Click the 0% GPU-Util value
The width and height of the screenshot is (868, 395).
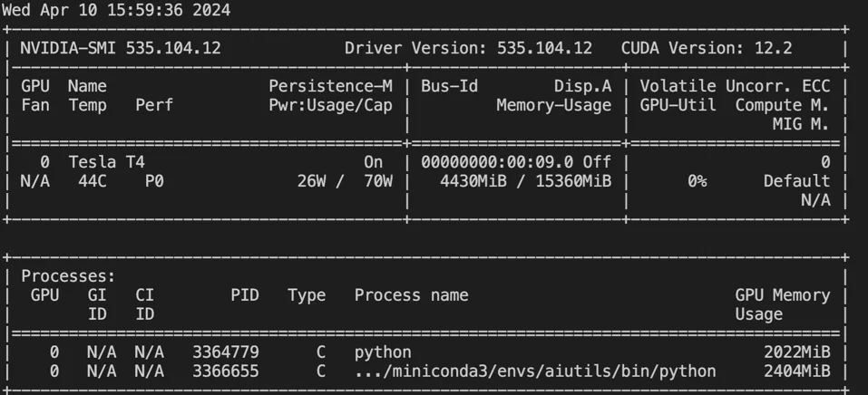pos(697,181)
